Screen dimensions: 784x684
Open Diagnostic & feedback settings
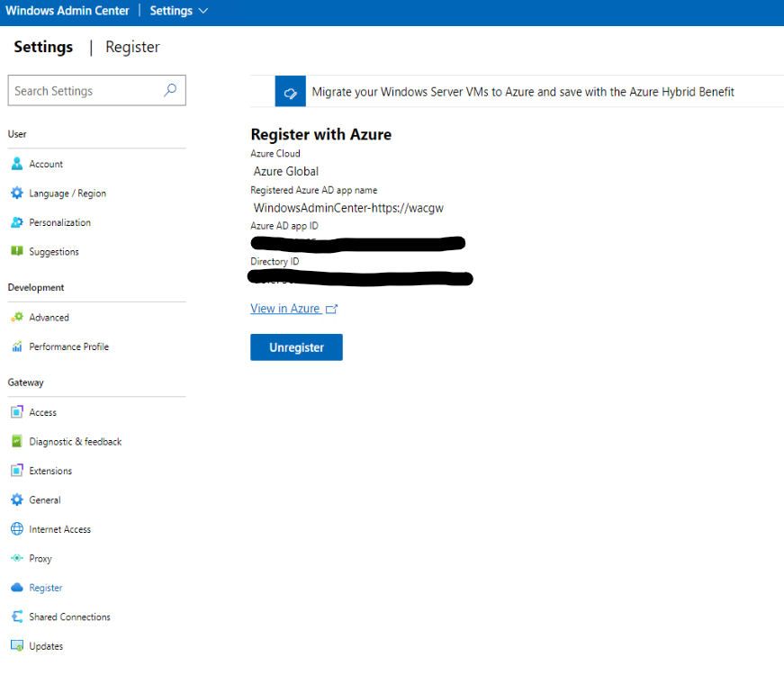(x=75, y=442)
